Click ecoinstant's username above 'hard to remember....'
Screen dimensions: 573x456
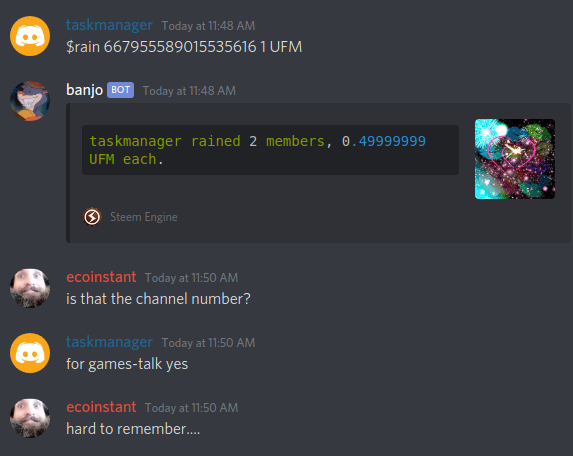click(x=101, y=407)
